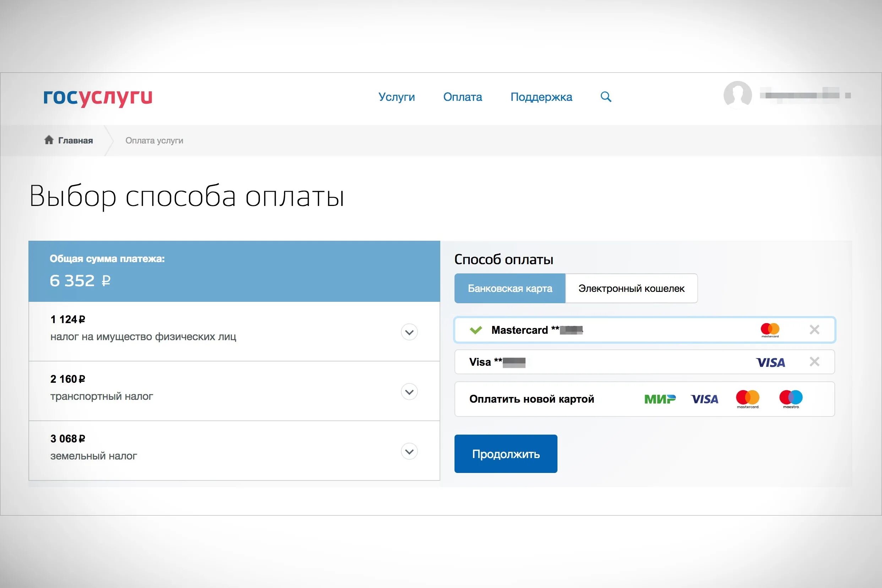Click the Способ оплаты heading

[503, 259]
